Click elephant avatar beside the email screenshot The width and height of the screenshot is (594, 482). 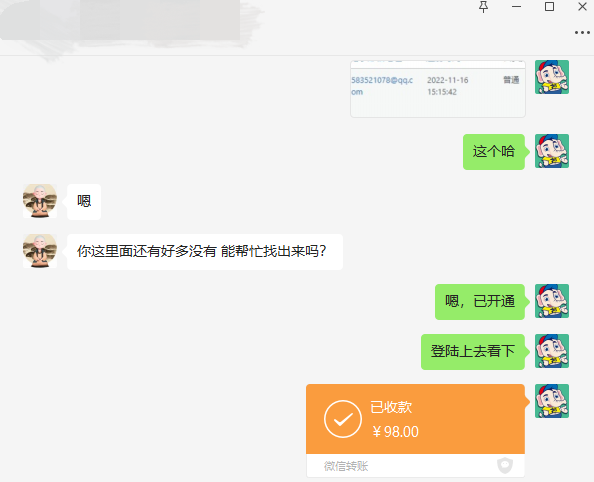[552, 77]
